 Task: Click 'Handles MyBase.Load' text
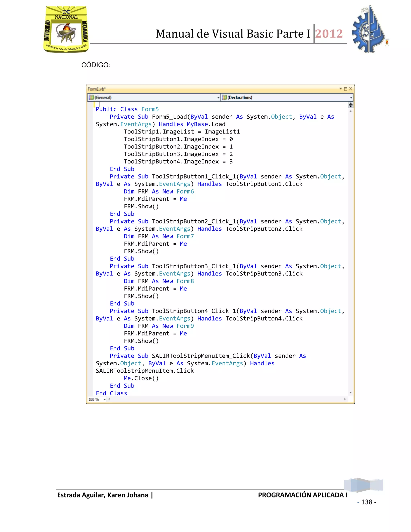[192, 124]
